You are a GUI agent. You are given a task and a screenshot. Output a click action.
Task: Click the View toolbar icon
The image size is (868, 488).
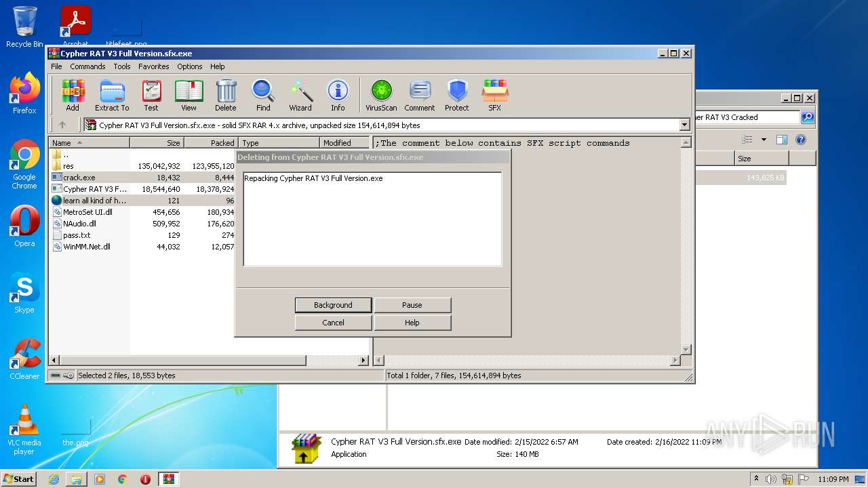pos(189,95)
